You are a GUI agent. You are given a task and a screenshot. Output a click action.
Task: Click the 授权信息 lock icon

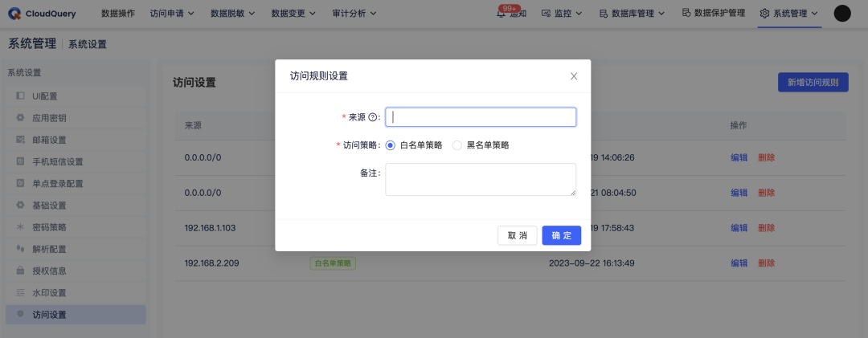click(x=20, y=271)
